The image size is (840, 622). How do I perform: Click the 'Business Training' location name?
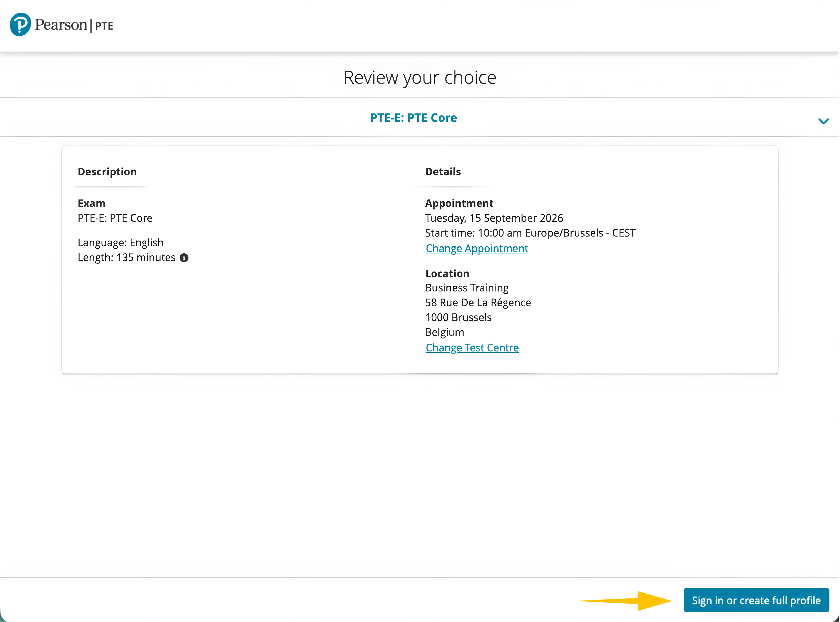[467, 288]
